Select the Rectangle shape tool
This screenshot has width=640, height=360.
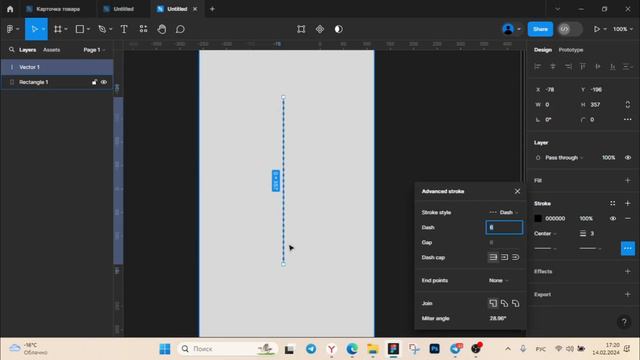[x=80, y=29]
